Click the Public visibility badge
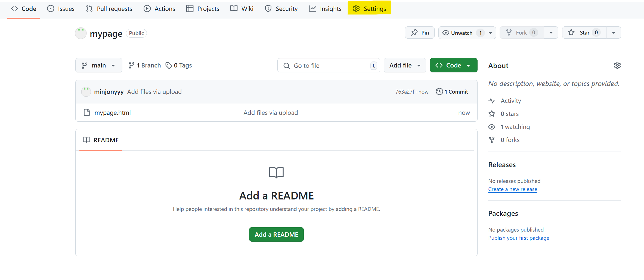 click(x=136, y=33)
